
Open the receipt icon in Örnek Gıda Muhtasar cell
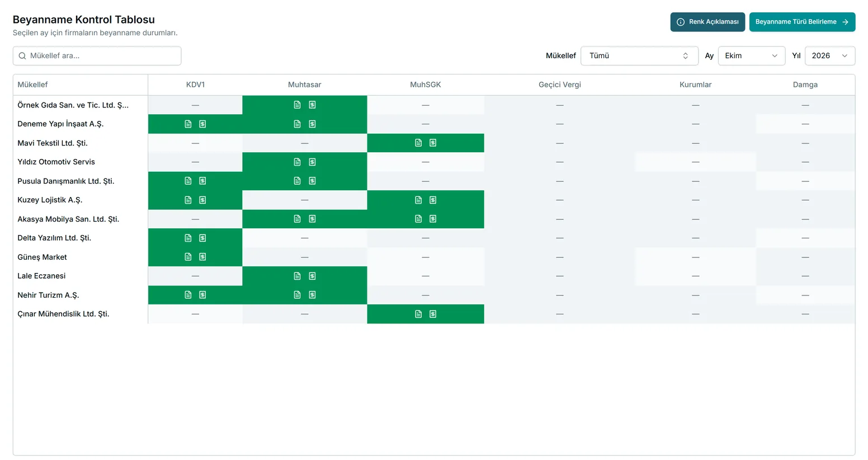click(312, 105)
